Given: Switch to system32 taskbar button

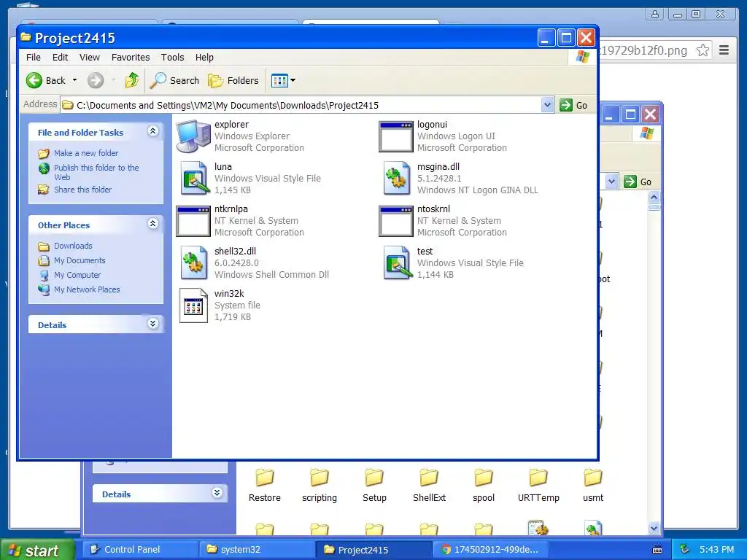Looking at the screenshot, I should pyautogui.click(x=256, y=550).
